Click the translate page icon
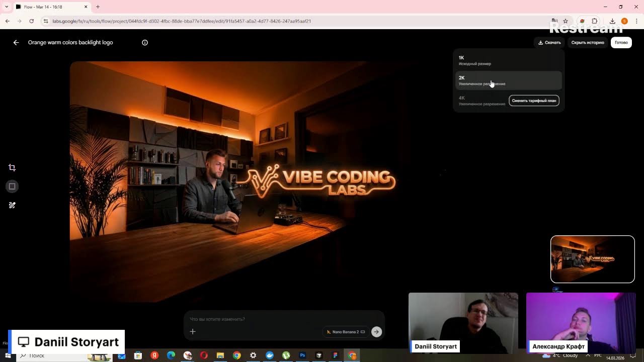This screenshot has width=644, height=362. click(x=554, y=21)
